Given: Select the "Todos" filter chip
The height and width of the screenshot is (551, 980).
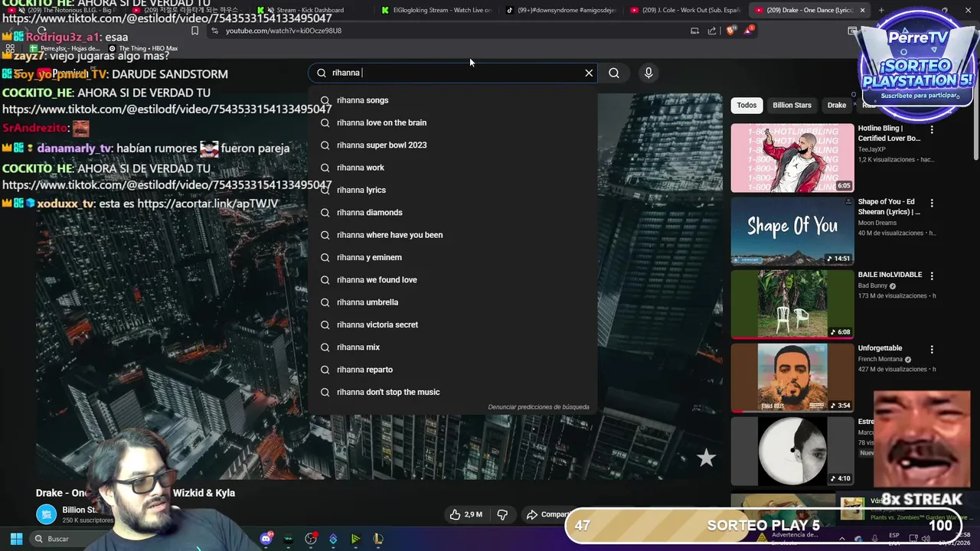Looking at the screenshot, I should pyautogui.click(x=746, y=105).
